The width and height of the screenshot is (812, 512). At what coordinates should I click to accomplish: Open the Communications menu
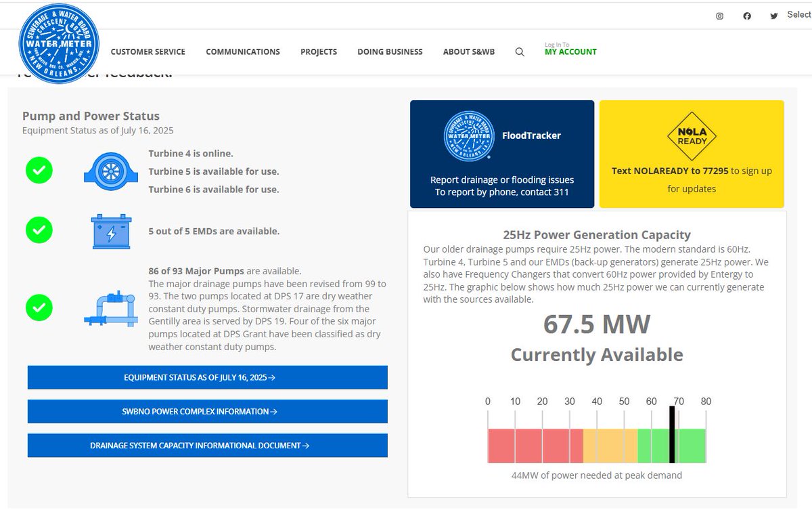coord(243,52)
